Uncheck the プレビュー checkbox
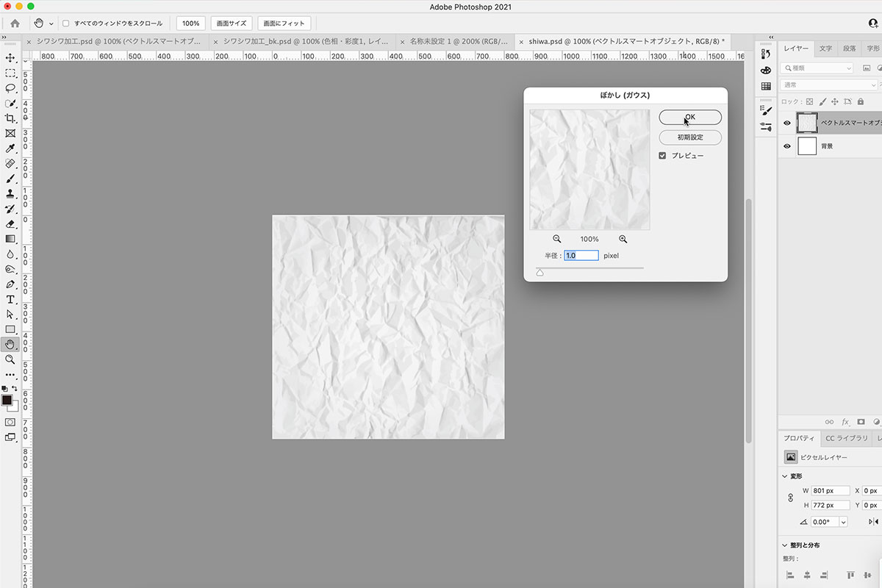 662,156
